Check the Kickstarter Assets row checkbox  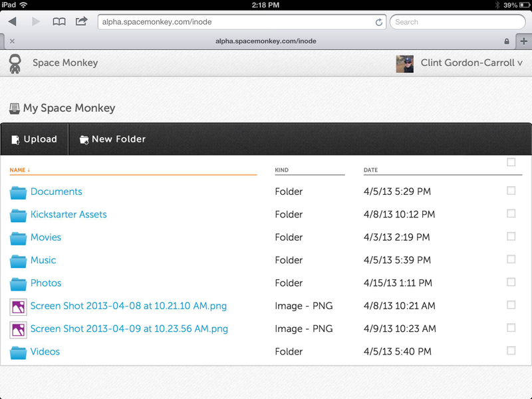511,213
